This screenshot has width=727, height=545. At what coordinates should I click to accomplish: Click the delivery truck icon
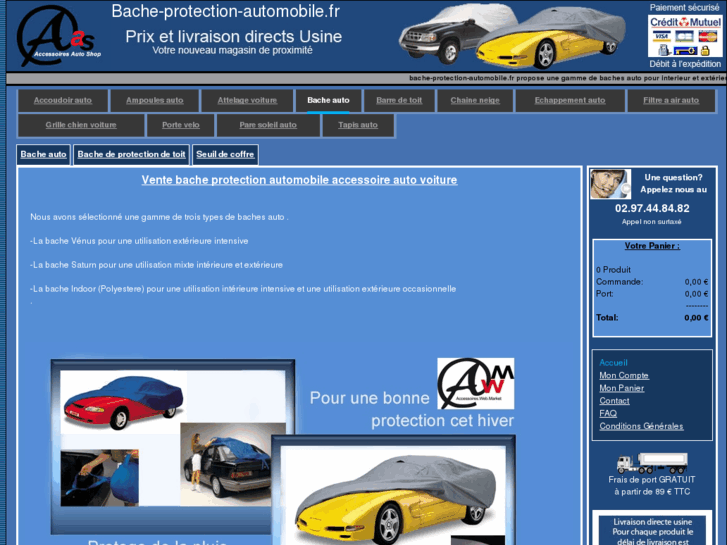point(652,462)
